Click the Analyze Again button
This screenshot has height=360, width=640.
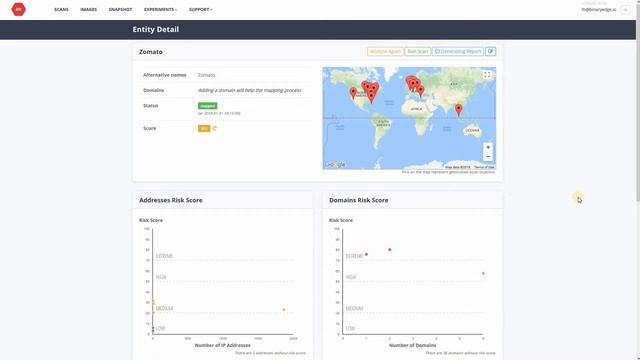(385, 51)
